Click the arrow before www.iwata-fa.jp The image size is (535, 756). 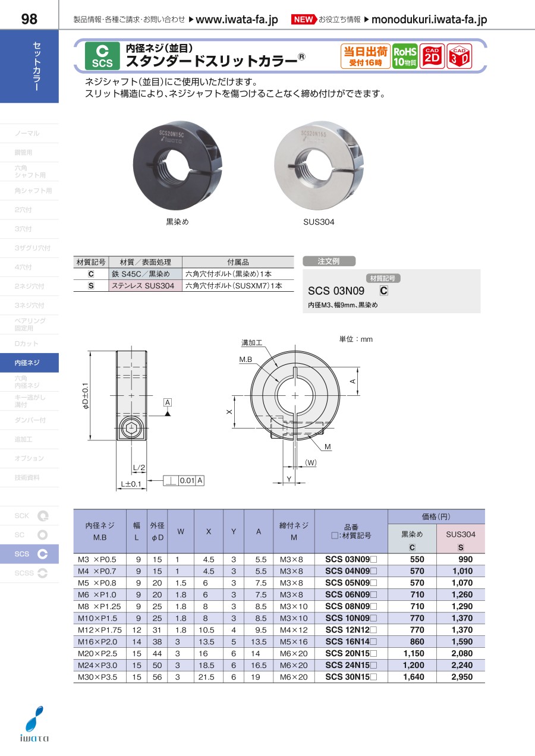tap(190, 20)
